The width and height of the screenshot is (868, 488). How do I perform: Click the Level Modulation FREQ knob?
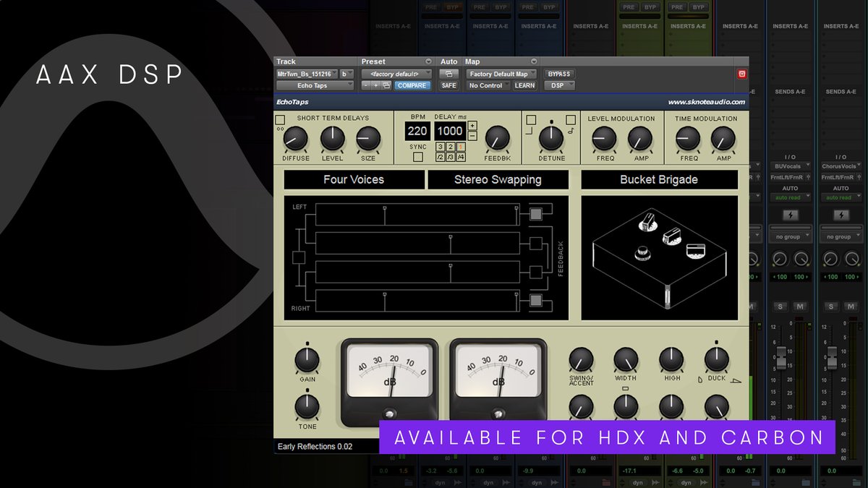click(x=604, y=139)
